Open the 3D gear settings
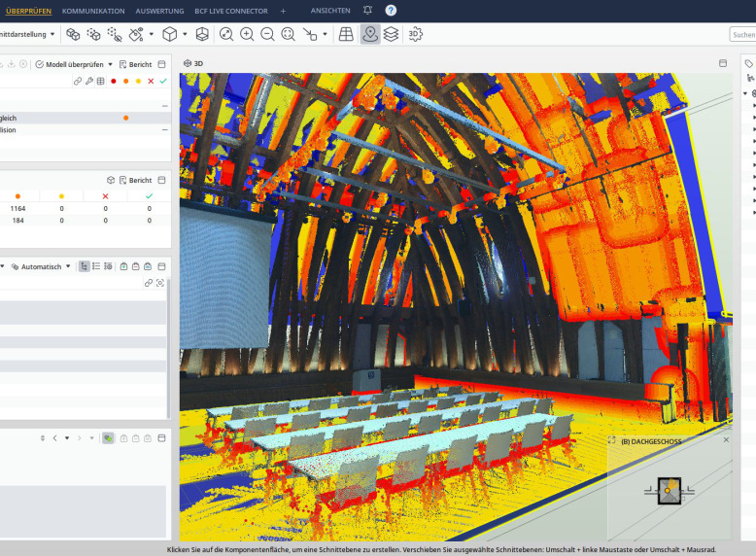Screen dimensions: 756x556 point(415,34)
